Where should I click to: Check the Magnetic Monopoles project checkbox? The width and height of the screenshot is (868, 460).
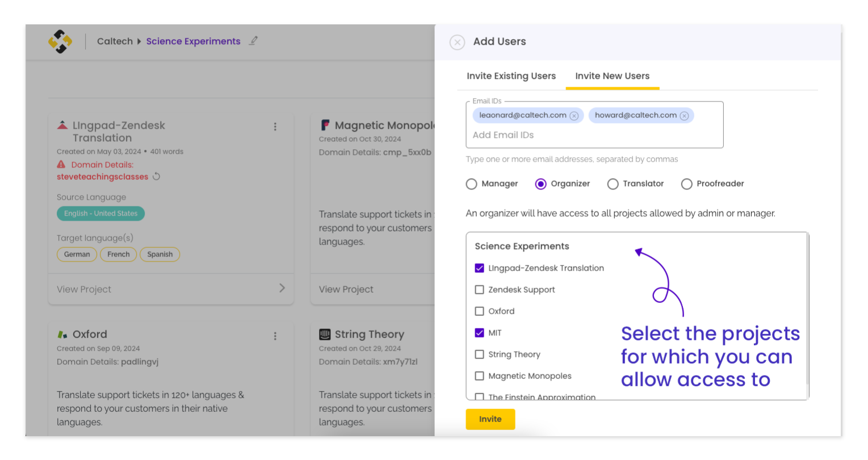(x=479, y=376)
